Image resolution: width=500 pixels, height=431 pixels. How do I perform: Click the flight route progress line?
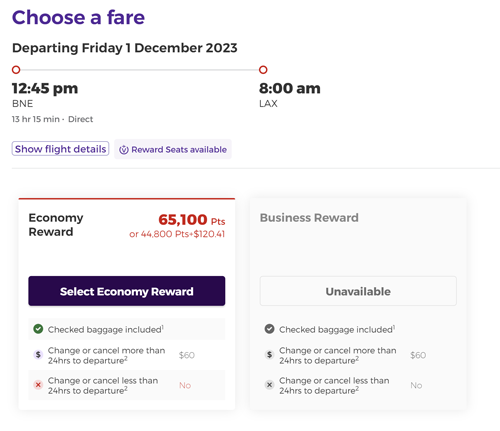(140, 70)
